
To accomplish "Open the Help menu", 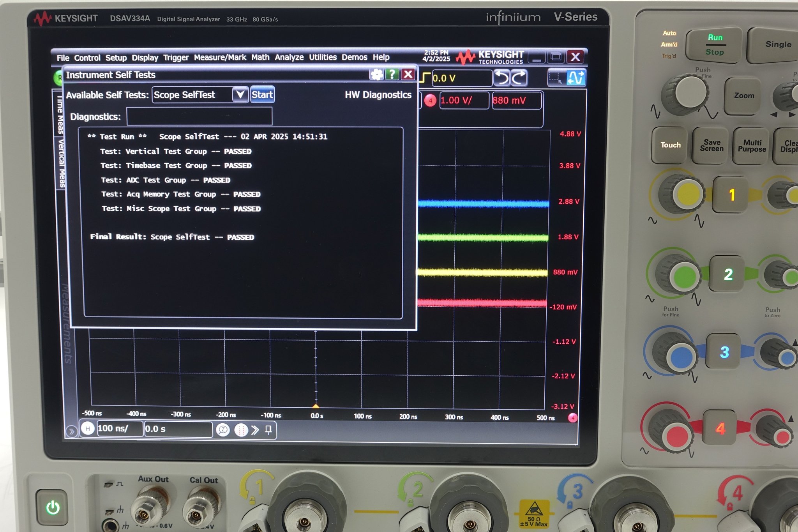I will 381,57.
